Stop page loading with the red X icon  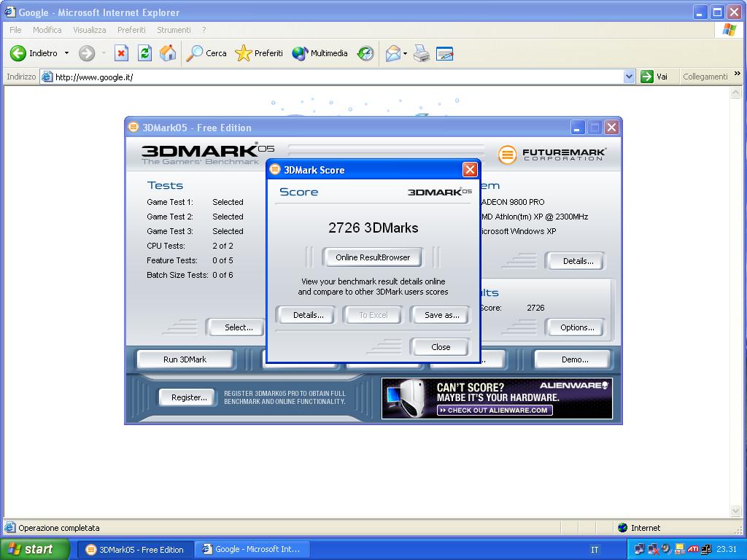pyautogui.click(x=122, y=53)
